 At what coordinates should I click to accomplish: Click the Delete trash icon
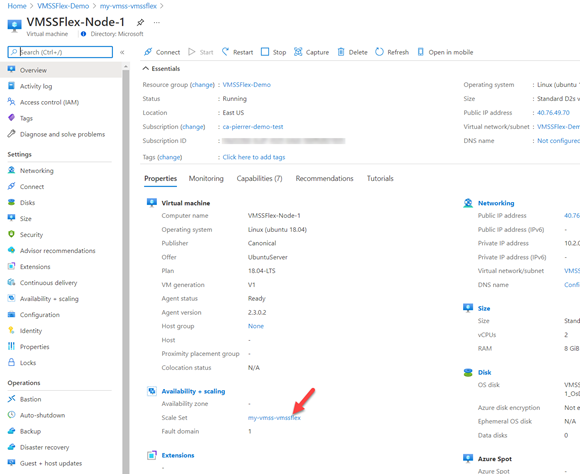(341, 52)
